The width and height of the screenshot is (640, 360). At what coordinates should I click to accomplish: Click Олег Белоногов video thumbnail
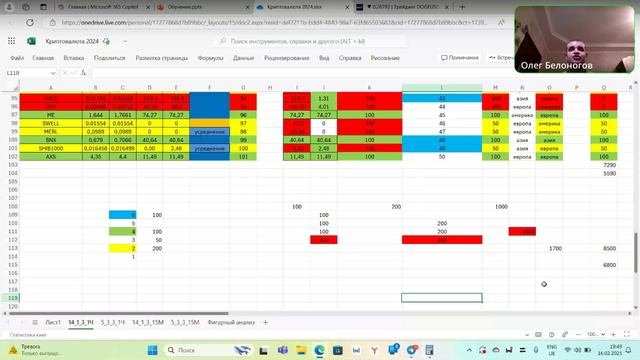click(x=574, y=40)
